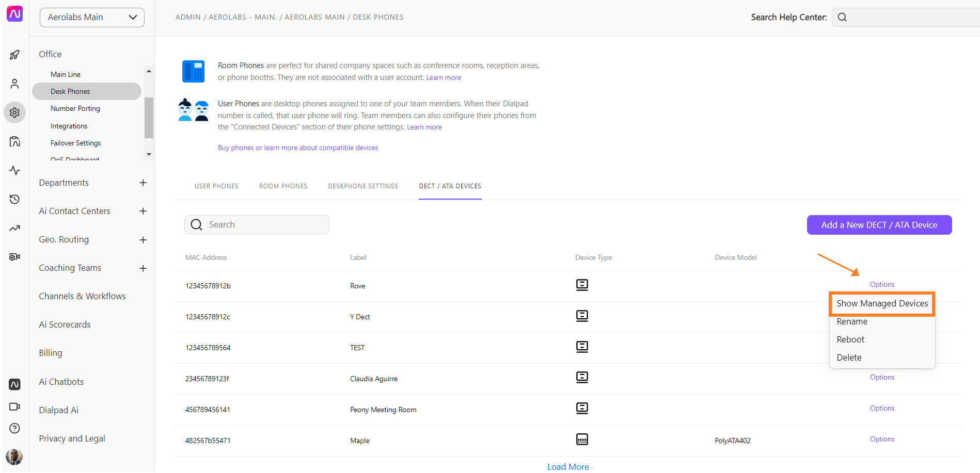Choose Reboot from the options menu
This screenshot has width=980, height=473.
850,339
